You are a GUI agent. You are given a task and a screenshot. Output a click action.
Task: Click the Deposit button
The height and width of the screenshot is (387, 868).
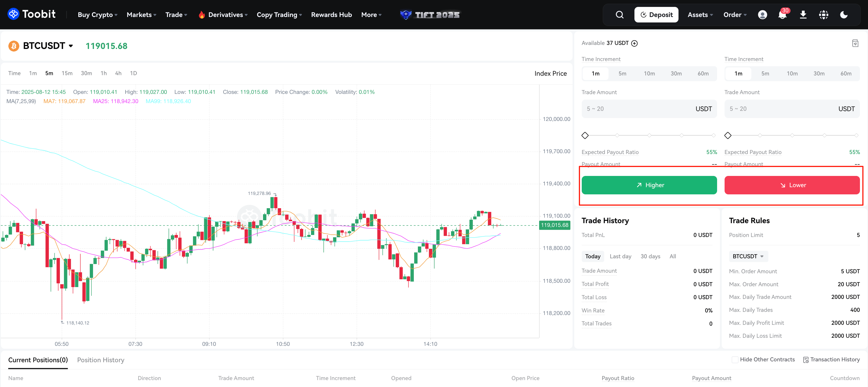pos(656,14)
